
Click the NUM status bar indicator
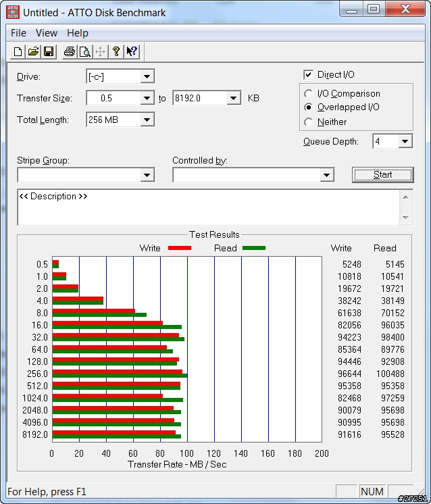coord(372,491)
